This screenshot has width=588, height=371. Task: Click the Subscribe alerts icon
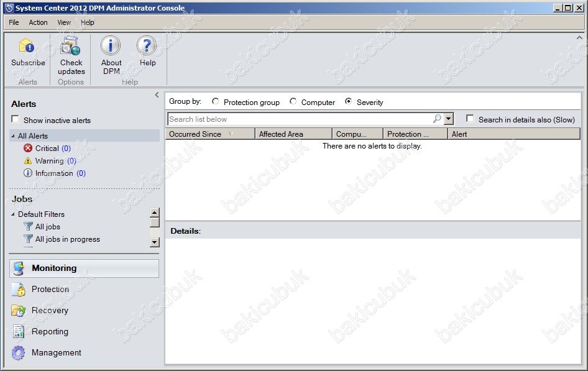pos(27,46)
